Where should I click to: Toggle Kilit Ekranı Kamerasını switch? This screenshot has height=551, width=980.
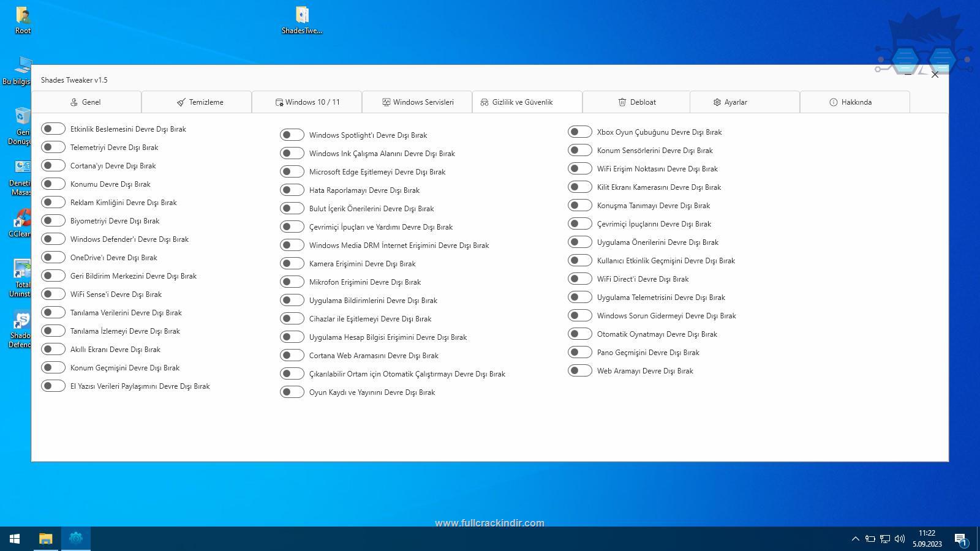(x=580, y=187)
